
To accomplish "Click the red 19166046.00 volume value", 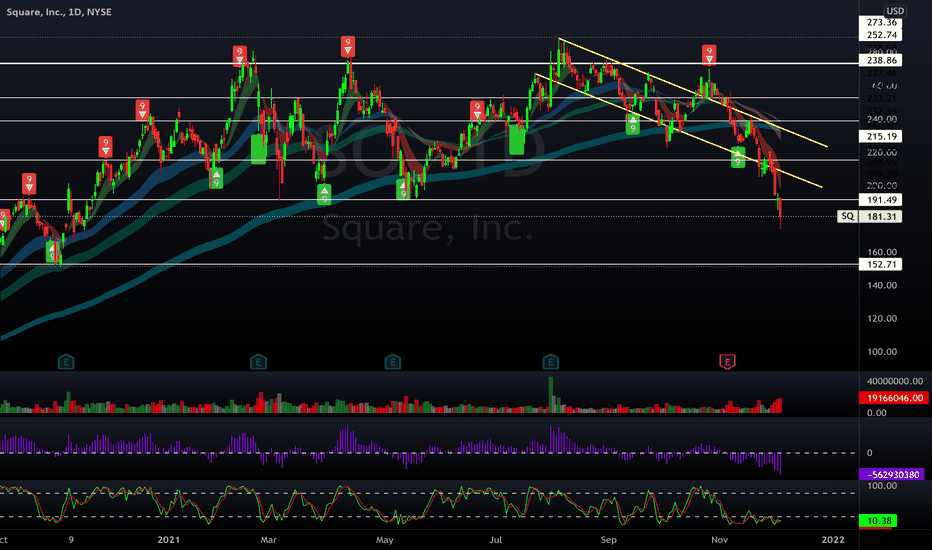I will [893, 398].
